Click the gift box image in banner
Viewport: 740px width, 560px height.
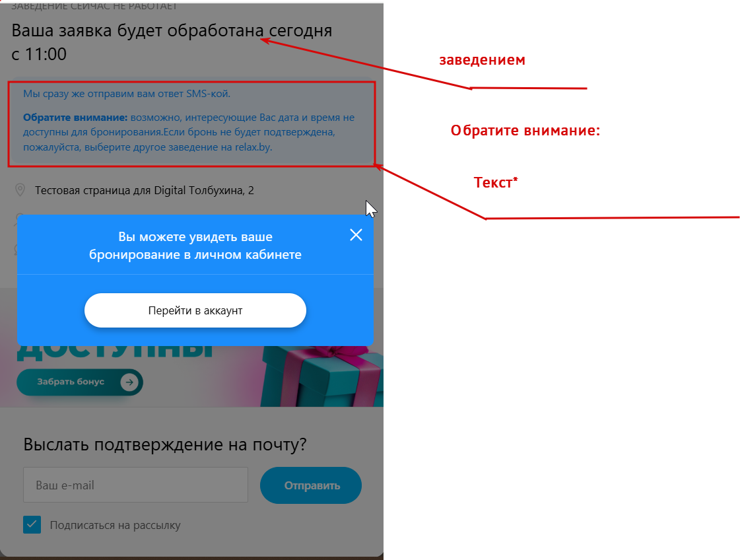coord(322,376)
